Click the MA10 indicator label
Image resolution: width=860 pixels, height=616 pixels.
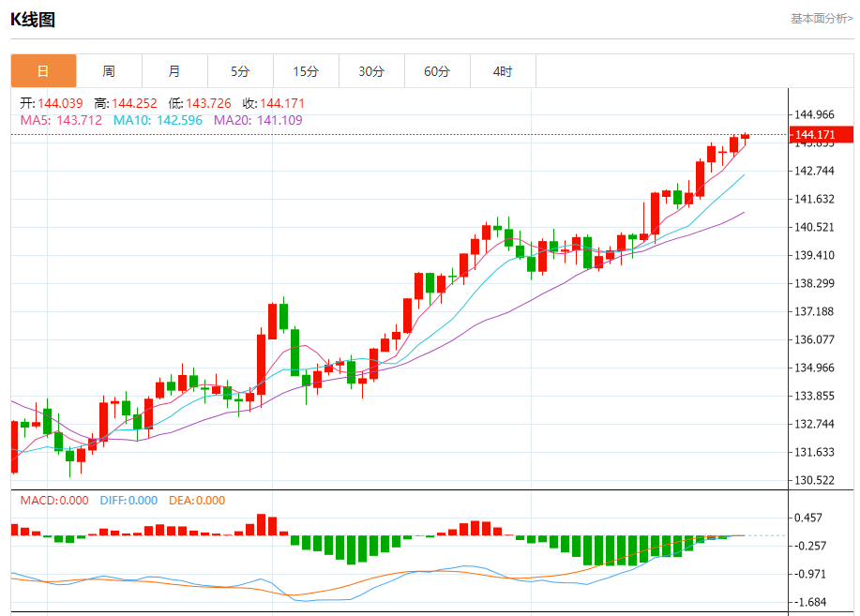tap(158, 120)
